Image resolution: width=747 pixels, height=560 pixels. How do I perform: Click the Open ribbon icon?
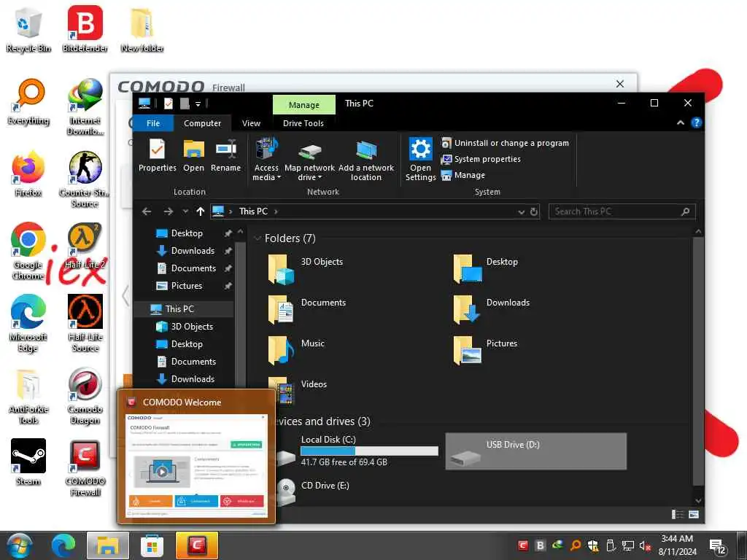[193, 155]
